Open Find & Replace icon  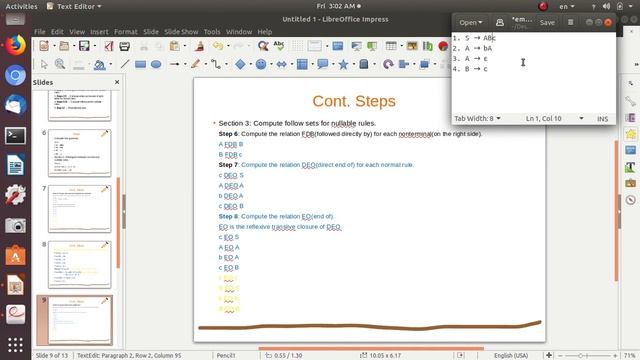263,46
